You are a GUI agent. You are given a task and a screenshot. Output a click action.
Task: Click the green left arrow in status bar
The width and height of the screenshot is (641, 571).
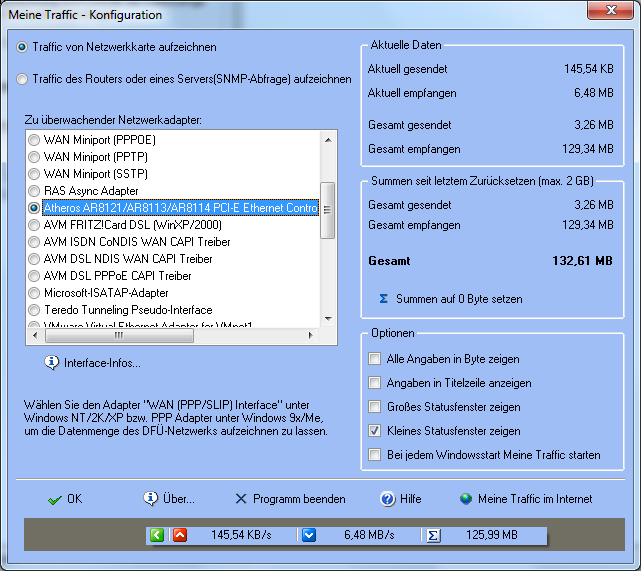click(x=157, y=535)
